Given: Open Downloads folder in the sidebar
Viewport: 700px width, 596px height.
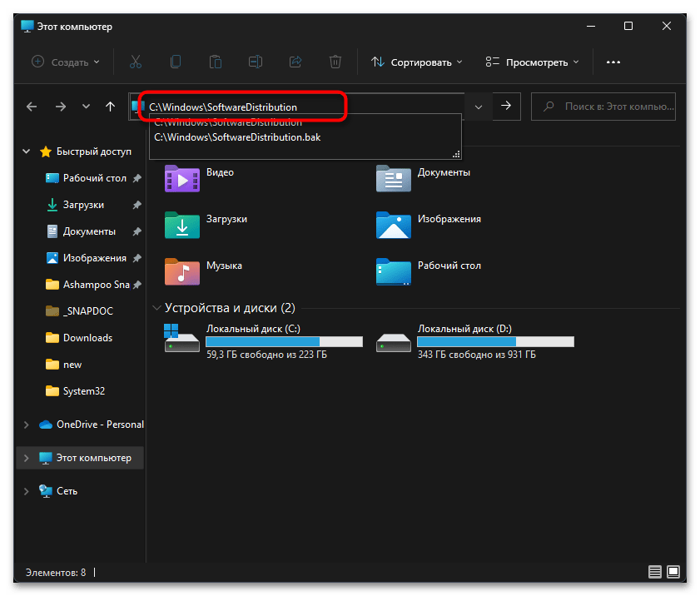Looking at the screenshot, I should pos(87,338).
